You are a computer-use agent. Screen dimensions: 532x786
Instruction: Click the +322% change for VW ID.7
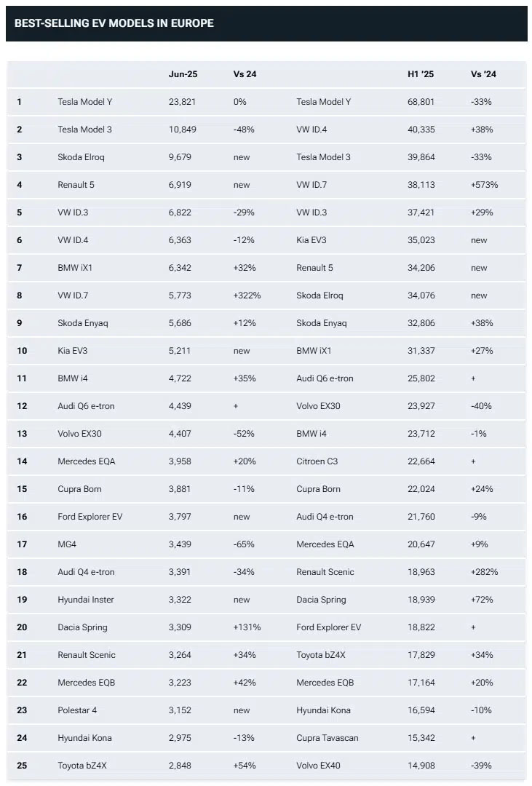(x=247, y=295)
